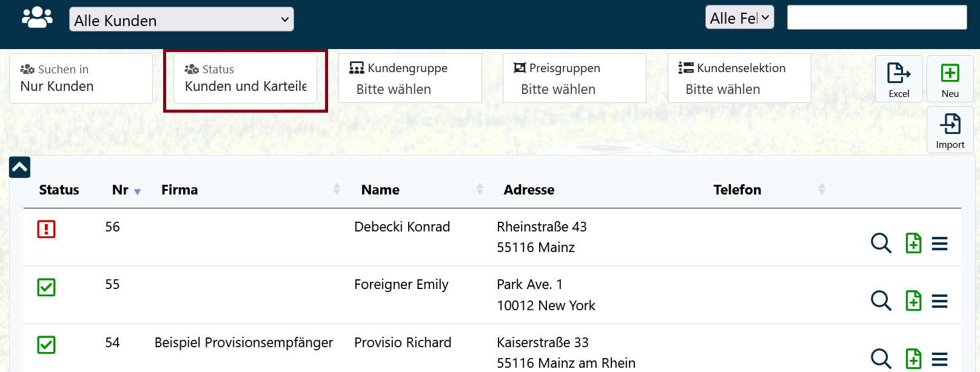Open the Alle Kunden dropdown
980x372 pixels.
coord(181,19)
